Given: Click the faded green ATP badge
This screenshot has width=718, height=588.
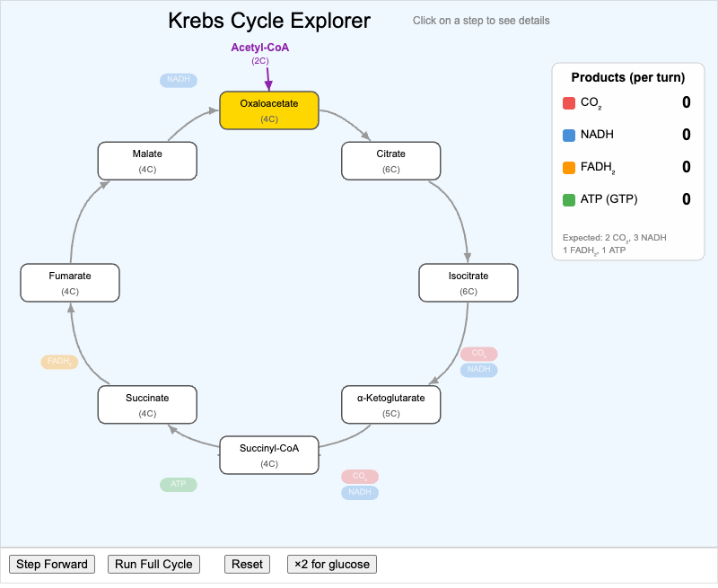Looking at the screenshot, I should 178,485.
